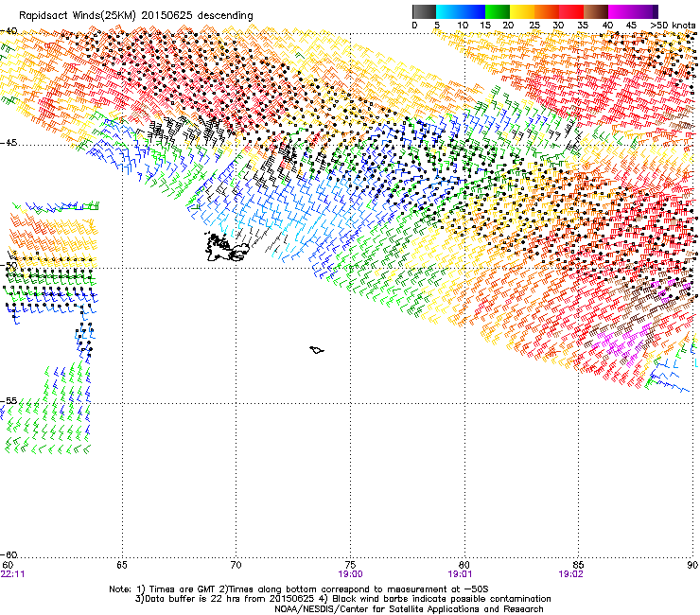Click the purple time stamp '19:02'
Image resolution: width=700 pixels, height=615 pixels.
tap(571, 574)
